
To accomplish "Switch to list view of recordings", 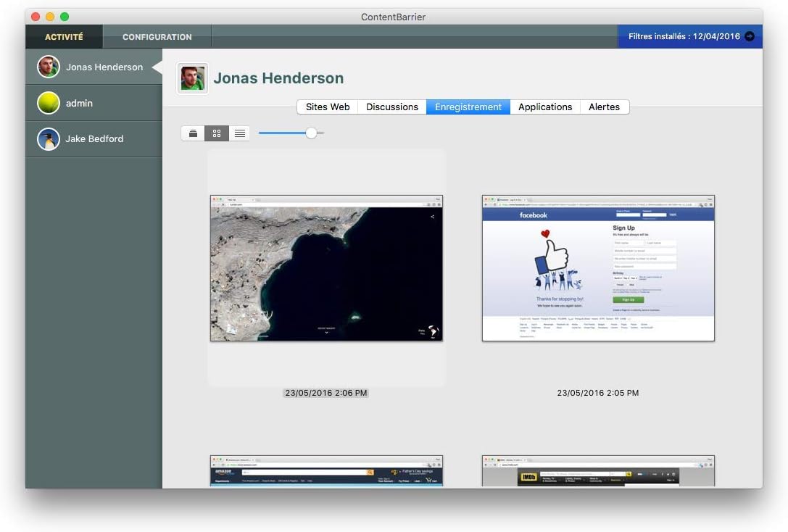I will click(240, 133).
